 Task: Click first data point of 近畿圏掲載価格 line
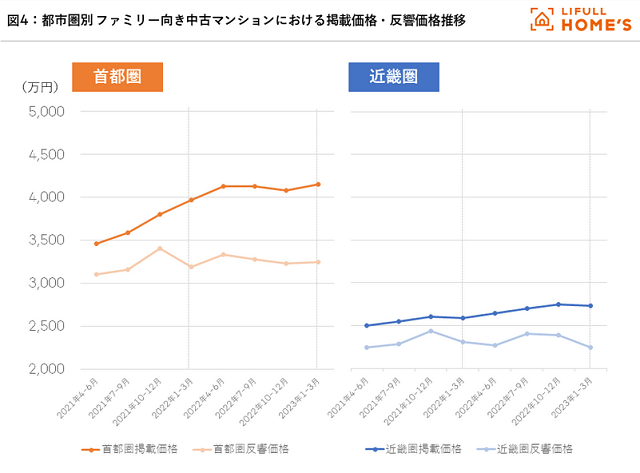click(367, 325)
